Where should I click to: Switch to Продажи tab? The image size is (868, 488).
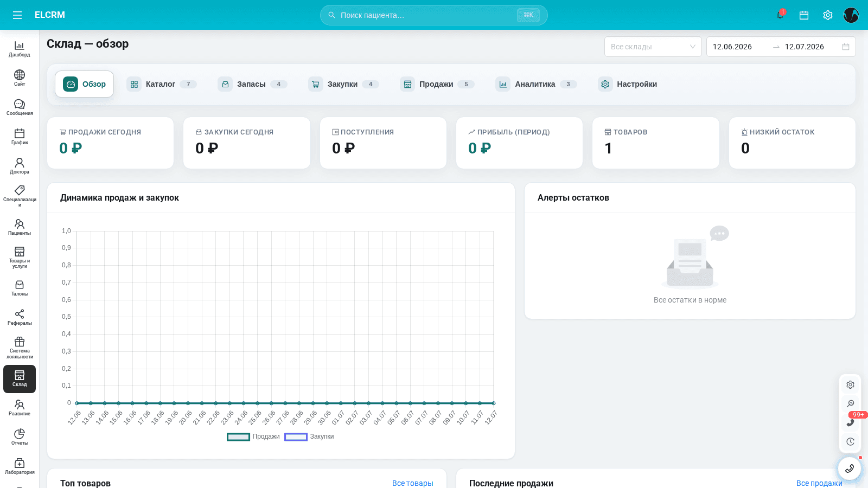click(x=437, y=84)
